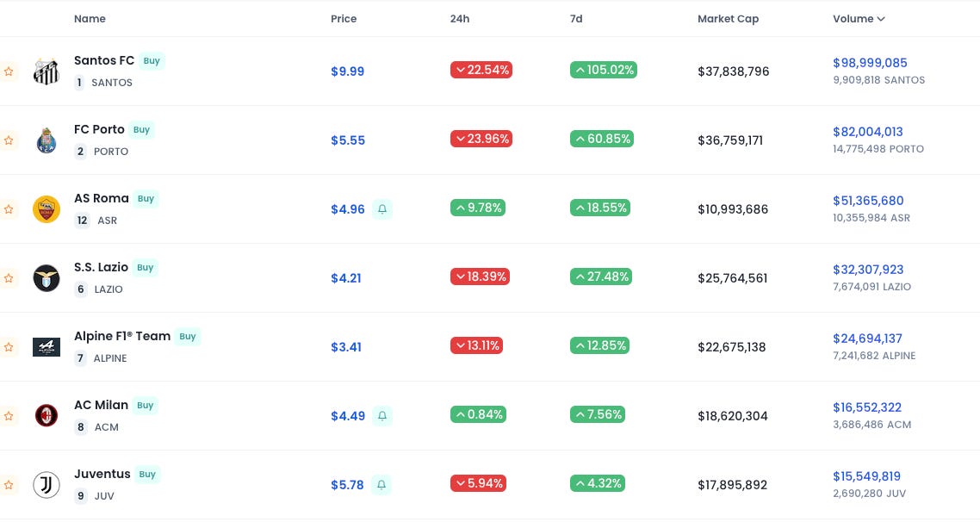Open Santos volume $98,999,085
The width and height of the screenshot is (980, 522).
870,63
